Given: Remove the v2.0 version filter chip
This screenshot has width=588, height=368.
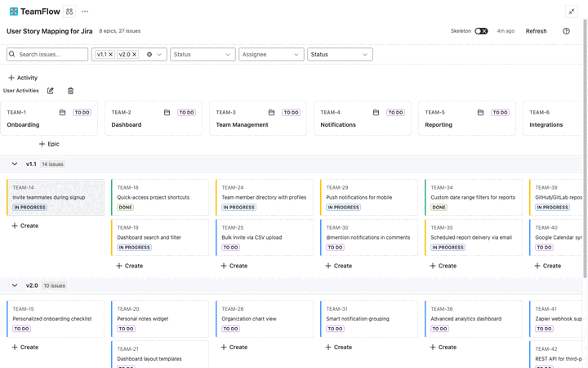Looking at the screenshot, I should [135, 55].
